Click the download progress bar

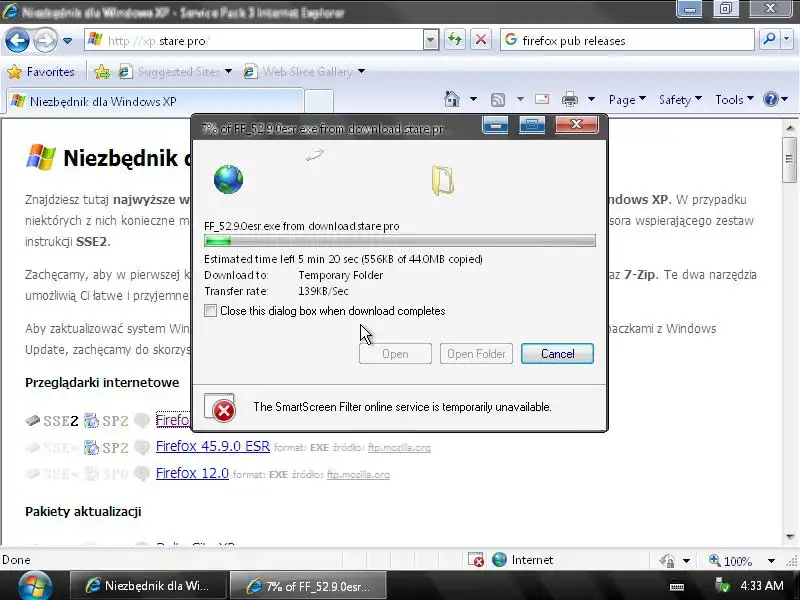coord(399,241)
